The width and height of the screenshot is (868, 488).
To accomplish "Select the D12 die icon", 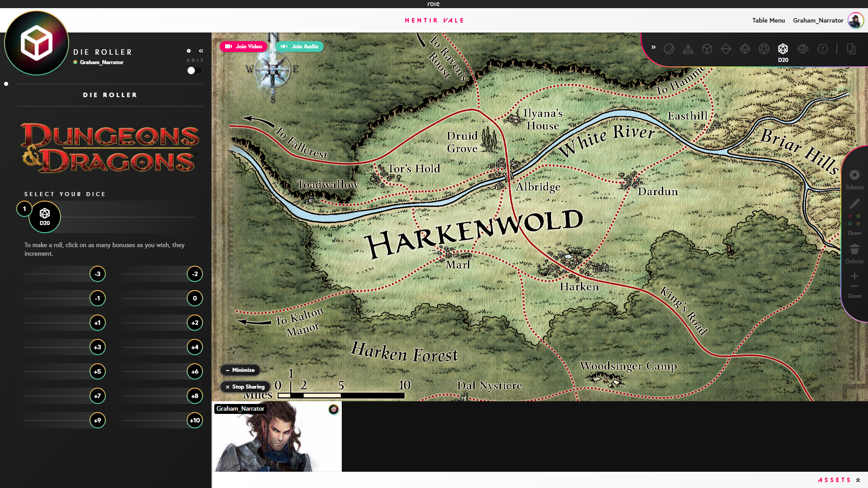I will point(764,49).
